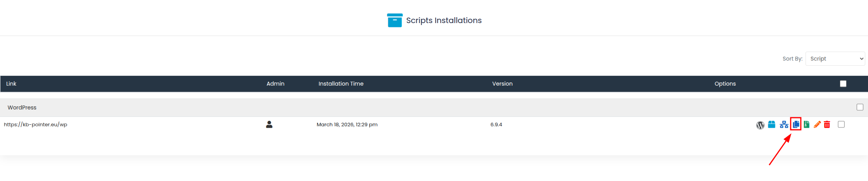The image size is (868, 181).
Task: Select the kb-pointer.eu/wp installation row checkbox
Action: (841, 124)
